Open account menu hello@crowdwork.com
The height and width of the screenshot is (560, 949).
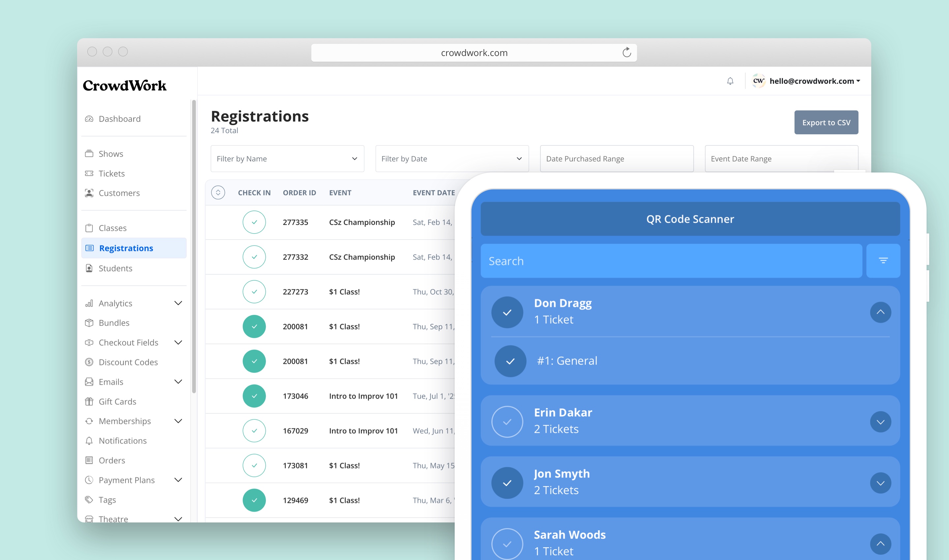tap(815, 81)
